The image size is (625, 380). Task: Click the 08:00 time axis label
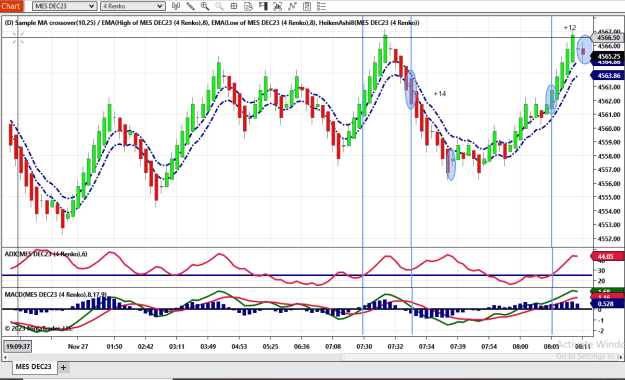[x=520, y=346]
